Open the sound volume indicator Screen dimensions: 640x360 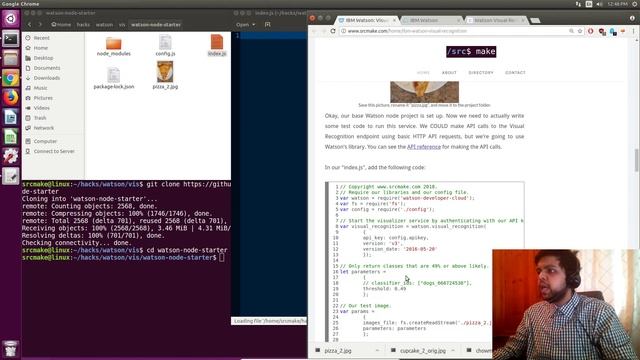pyautogui.click(x=599, y=4)
